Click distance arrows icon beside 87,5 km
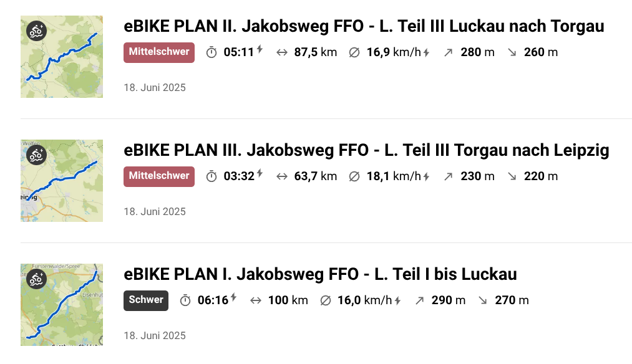This screenshot has height=364, width=632. (282, 52)
